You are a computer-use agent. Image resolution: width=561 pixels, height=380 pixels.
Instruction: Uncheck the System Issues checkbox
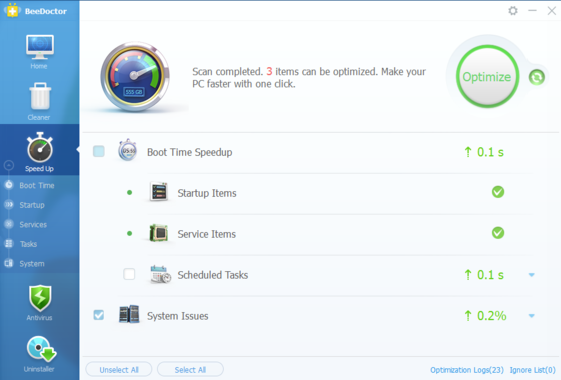tap(99, 315)
